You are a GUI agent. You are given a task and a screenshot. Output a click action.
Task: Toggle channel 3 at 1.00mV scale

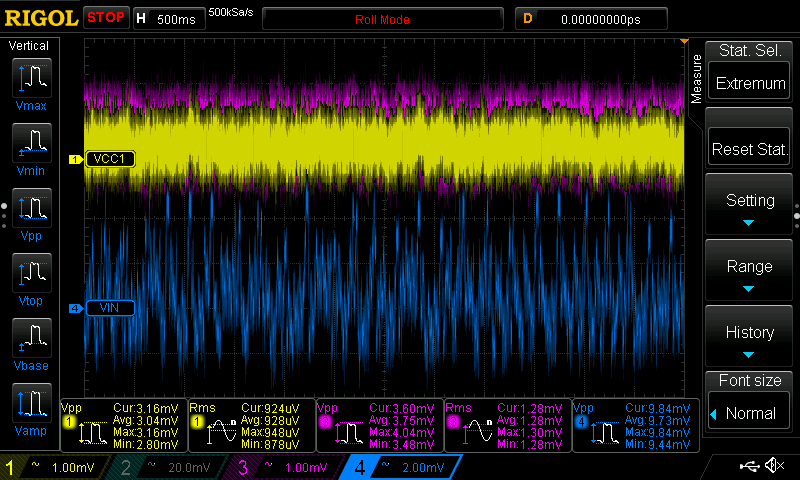click(x=284, y=467)
